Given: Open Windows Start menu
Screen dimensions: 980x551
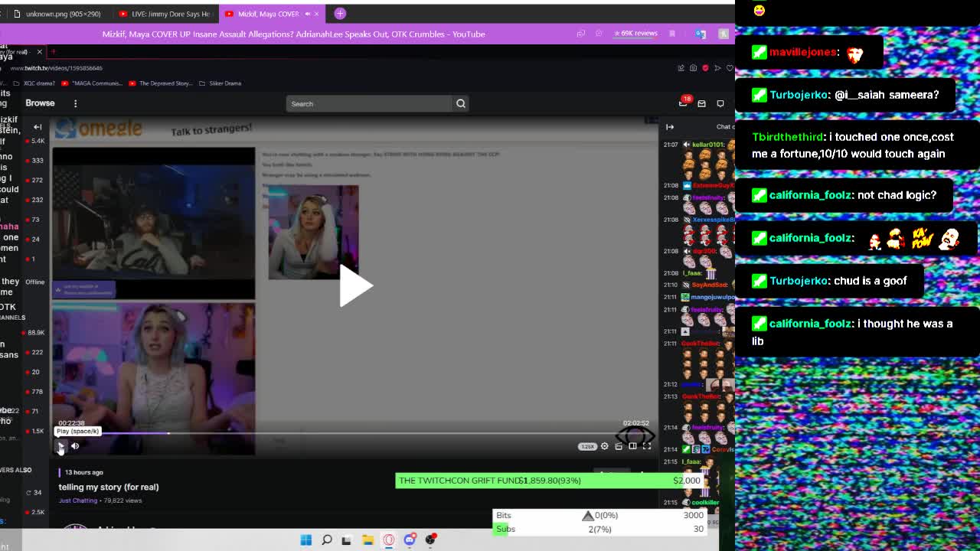Looking at the screenshot, I should (305, 540).
